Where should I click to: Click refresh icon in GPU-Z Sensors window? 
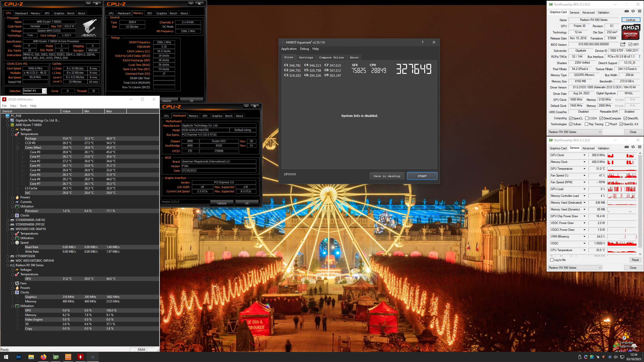633,147
